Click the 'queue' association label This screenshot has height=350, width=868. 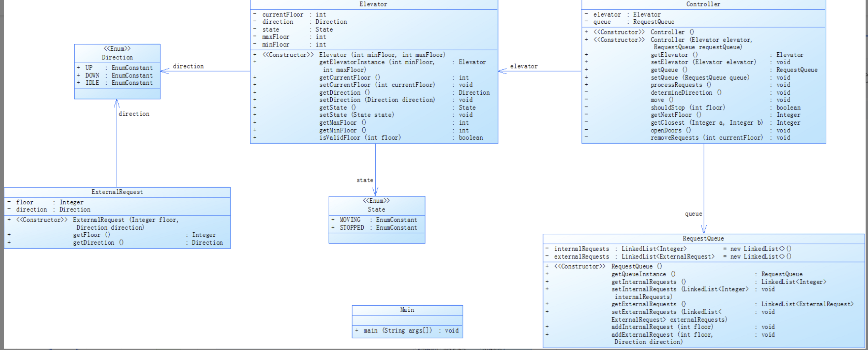tap(693, 214)
